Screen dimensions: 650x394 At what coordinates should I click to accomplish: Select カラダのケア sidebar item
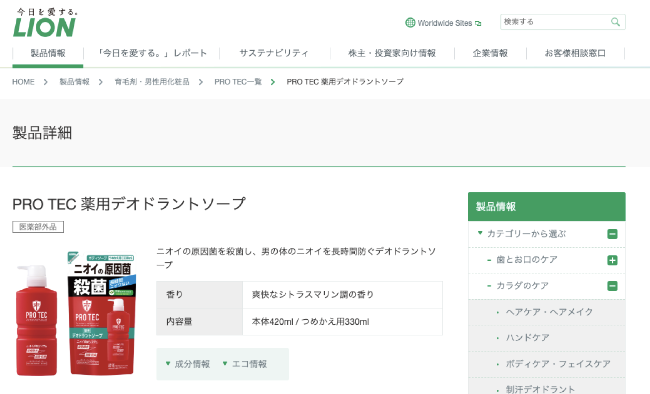tap(522, 285)
